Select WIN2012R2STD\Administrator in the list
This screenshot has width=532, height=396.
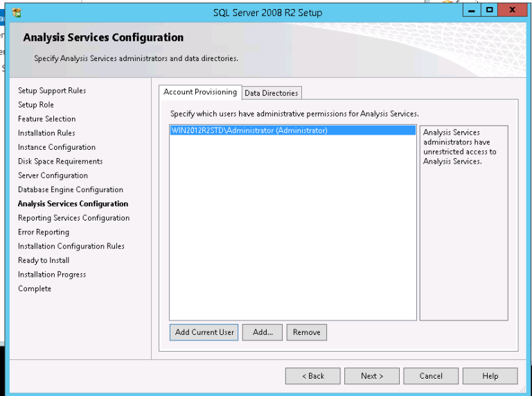click(293, 130)
